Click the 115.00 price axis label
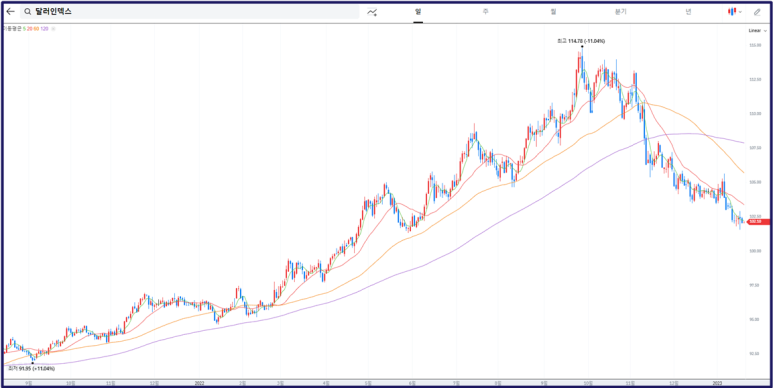This screenshot has height=388, width=773. (755, 45)
